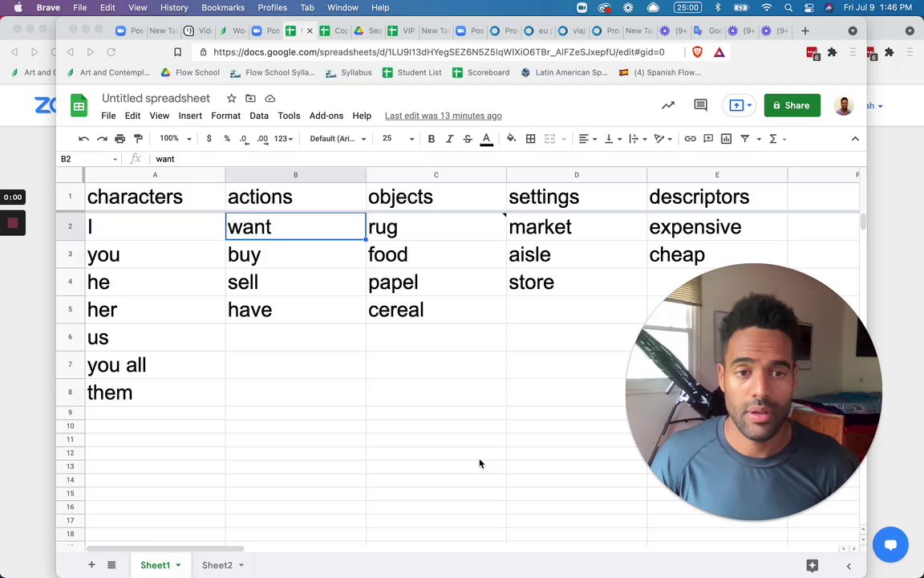This screenshot has height=578, width=924.
Task: Open the activity trend icon
Action: [x=667, y=106]
